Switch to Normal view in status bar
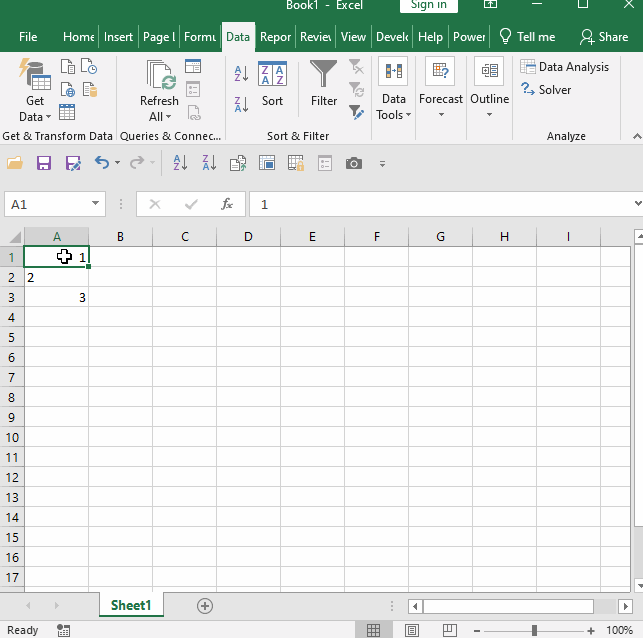 [x=373, y=630]
